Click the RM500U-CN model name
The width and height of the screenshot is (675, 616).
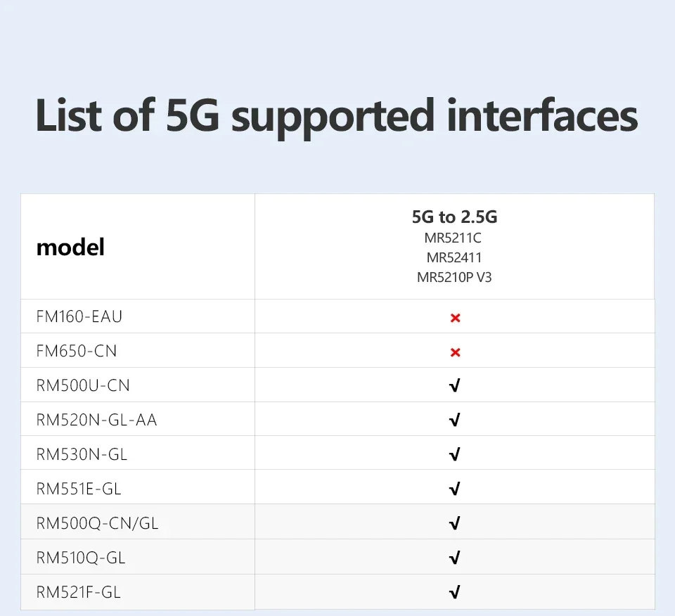(x=83, y=386)
